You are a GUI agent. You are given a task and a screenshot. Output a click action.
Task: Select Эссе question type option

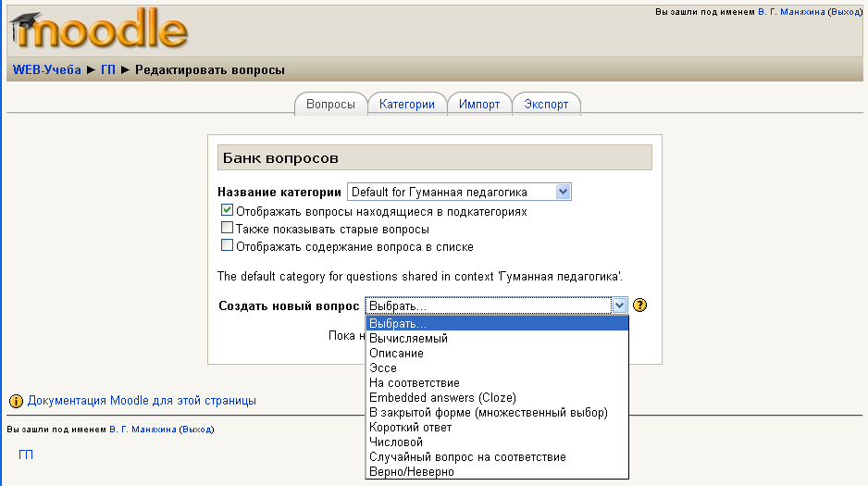[x=383, y=368]
